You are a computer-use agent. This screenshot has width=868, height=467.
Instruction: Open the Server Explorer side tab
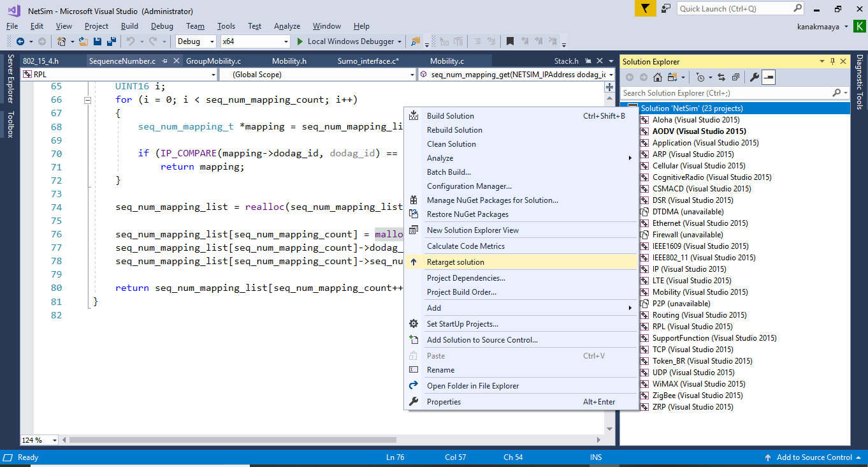(10, 78)
